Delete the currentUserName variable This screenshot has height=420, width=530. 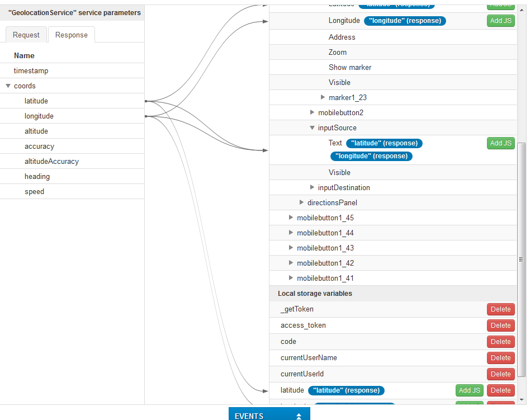(x=500, y=358)
